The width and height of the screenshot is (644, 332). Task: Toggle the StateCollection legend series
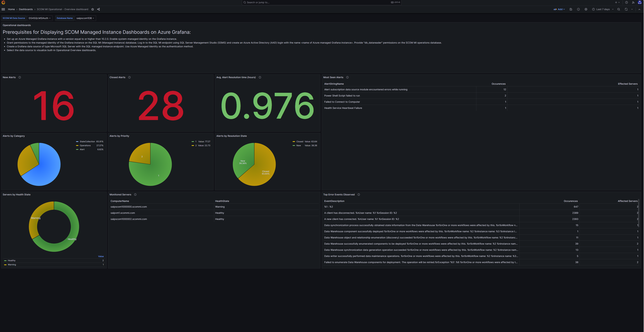point(87,142)
